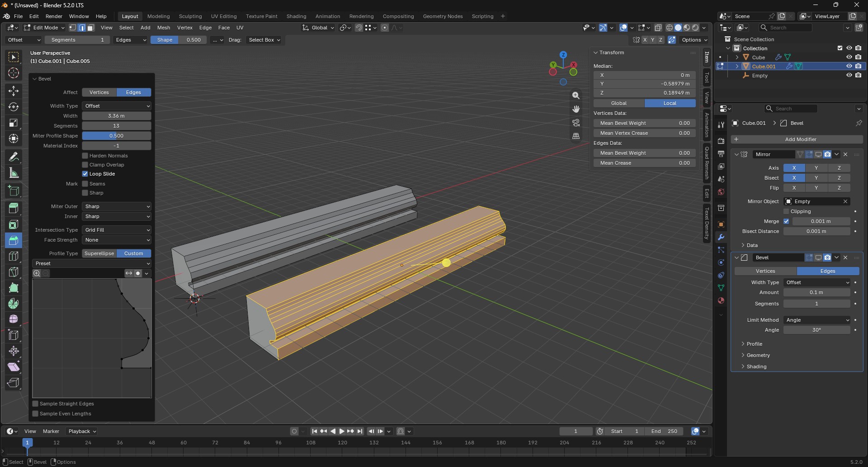Open the Intersection Type dropdown
This screenshot has height=467, width=868.
(117, 230)
